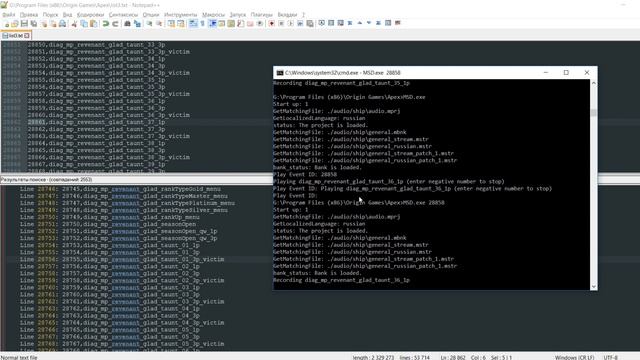The width and height of the screenshot is (640, 360).
Task: Click the scroll-up arrow in cmd window
Action: [593, 83]
